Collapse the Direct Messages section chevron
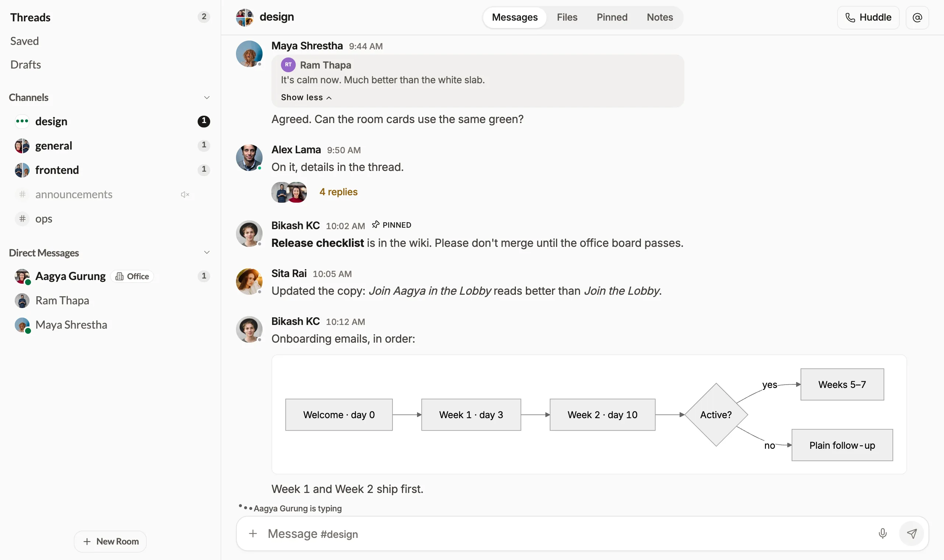 206,252
